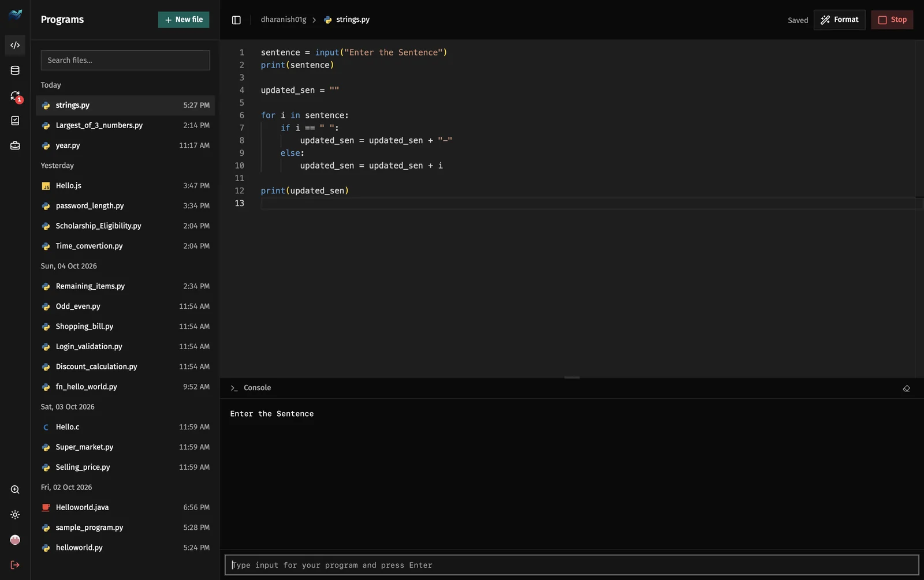
Task: Open Odd_even.py file
Action: click(x=125, y=306)
